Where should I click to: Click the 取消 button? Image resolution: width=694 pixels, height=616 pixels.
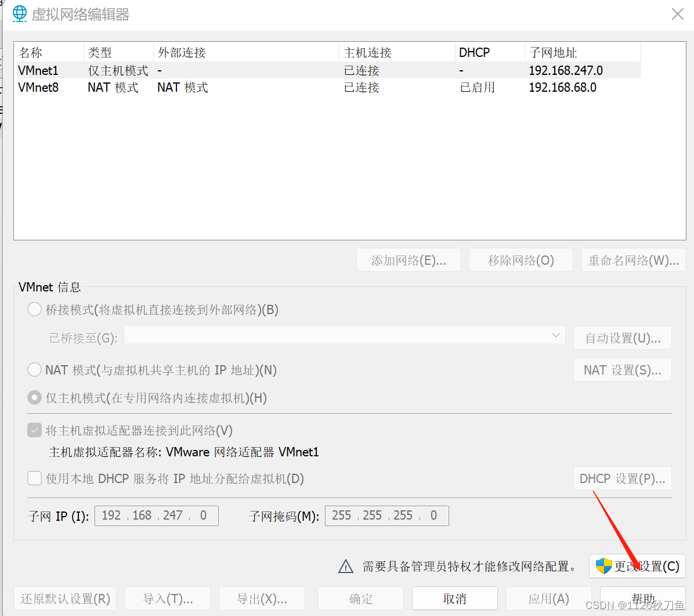point(454,599)
